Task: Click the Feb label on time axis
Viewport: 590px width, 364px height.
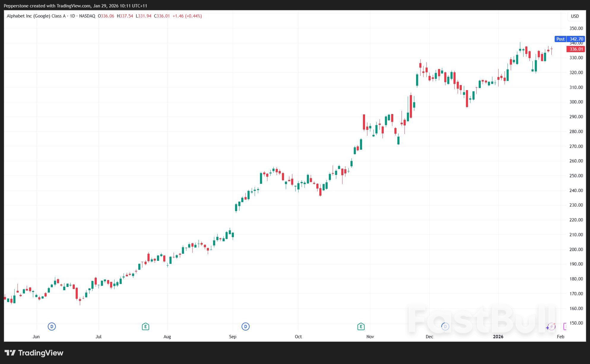Action: (x=560, y=336)
